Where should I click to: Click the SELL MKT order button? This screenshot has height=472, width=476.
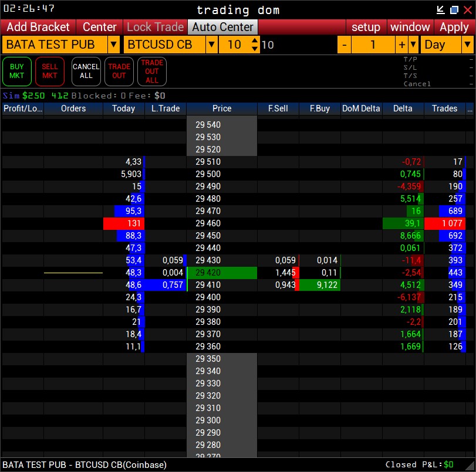[49, 71]
